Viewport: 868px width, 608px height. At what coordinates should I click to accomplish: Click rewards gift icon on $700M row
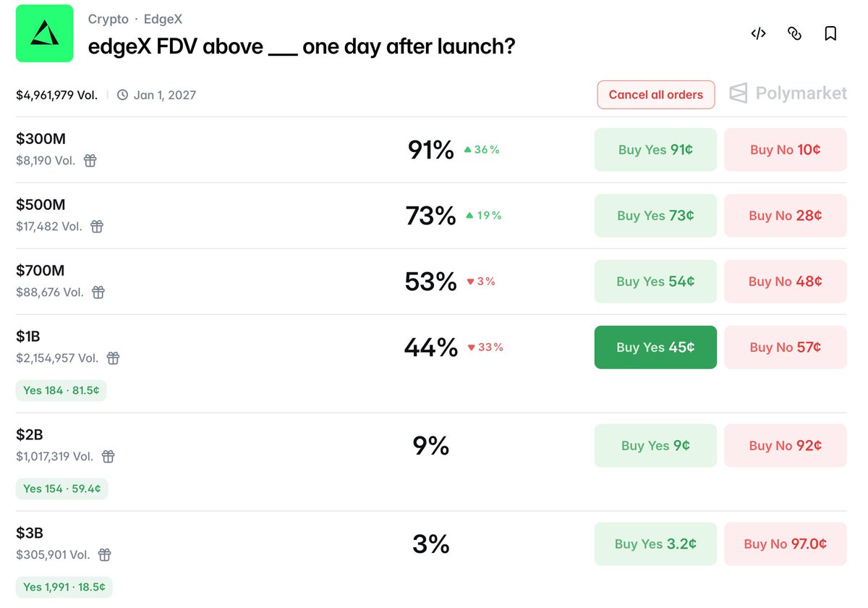(98, 292)
